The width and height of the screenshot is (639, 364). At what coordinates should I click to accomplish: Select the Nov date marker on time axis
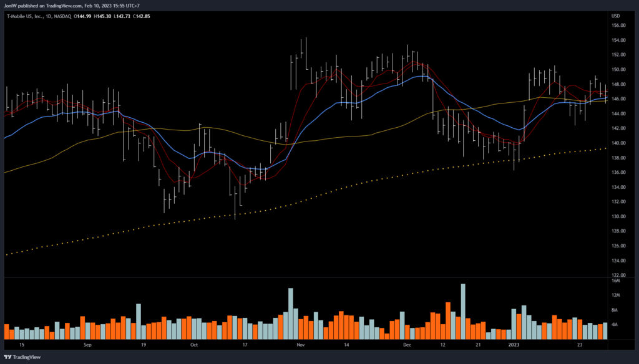pyautogui.click(x=300, y=344)
